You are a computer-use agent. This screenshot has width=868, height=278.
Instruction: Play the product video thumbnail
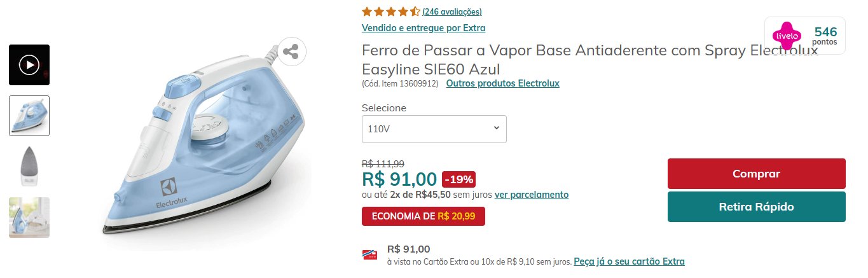pos(29,65)
